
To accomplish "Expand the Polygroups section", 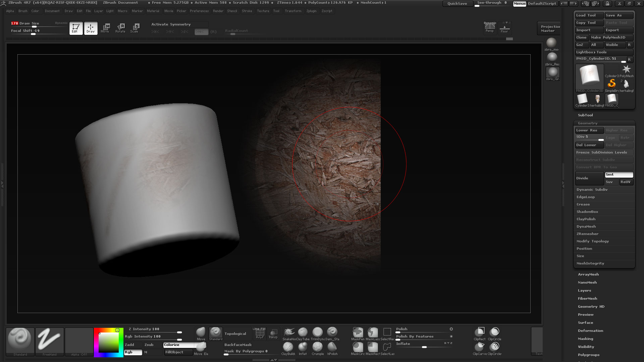I will 589,355.
